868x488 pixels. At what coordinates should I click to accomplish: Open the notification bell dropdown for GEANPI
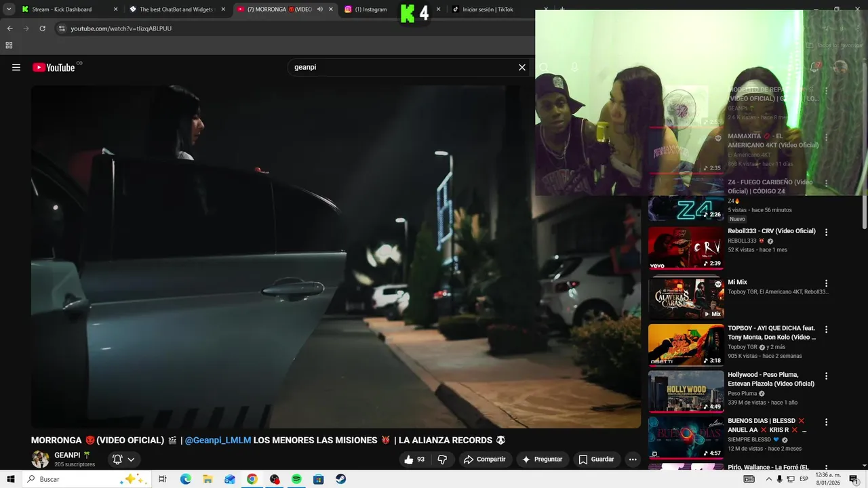pos(123,459)
